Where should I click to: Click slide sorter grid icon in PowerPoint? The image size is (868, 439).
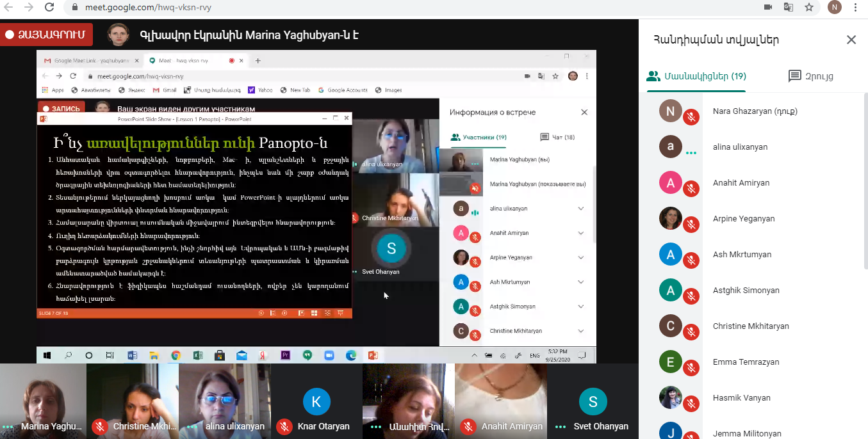pyautogui.click(x=315, y=313)
